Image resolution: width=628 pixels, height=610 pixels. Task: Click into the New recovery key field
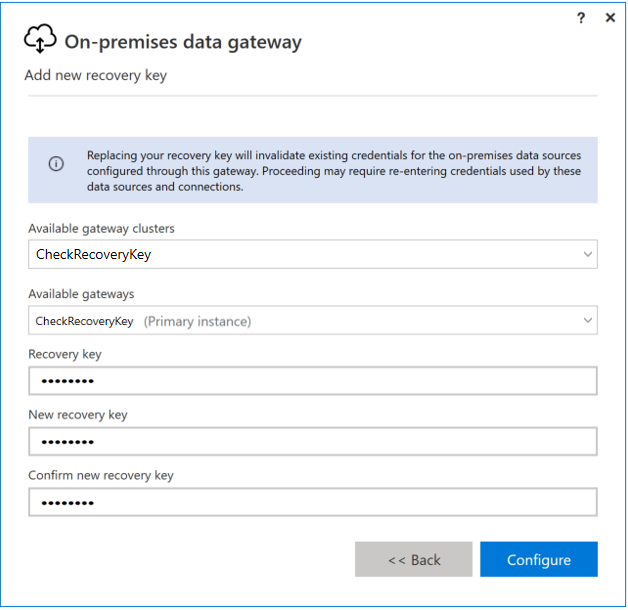pyautogui.click(x=312, y=441)
